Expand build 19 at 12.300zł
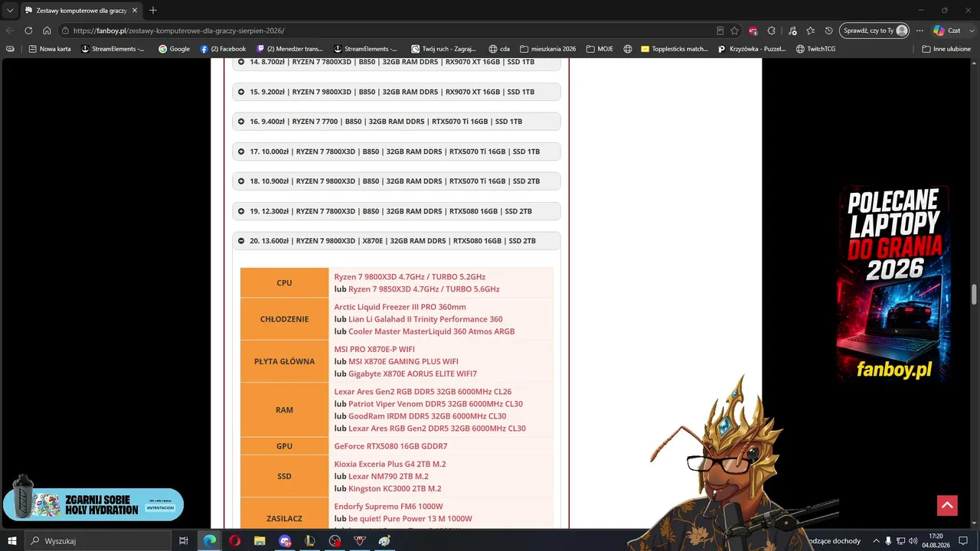Screen dimensions: 980x551 [397, 211]
